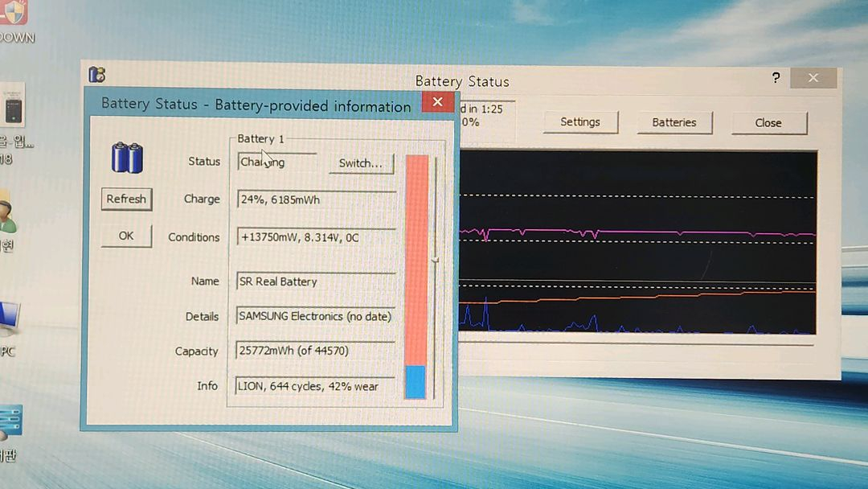The image size is (868, 489).
Task: Click the pink line in the battery graph
Action: coord(643,232)
